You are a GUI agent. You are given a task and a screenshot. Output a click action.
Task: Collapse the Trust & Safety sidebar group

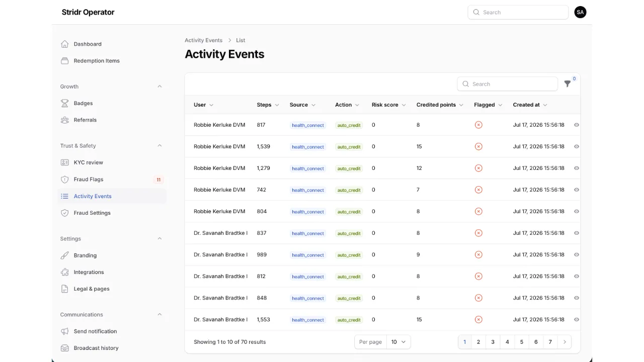[x=159, y=146]
